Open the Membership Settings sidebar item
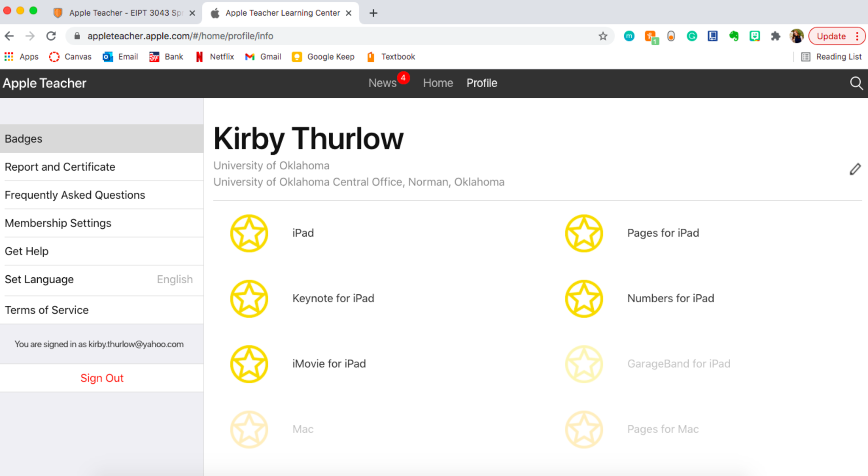Viewport: 868px width, 476px height. click(58, 223)
